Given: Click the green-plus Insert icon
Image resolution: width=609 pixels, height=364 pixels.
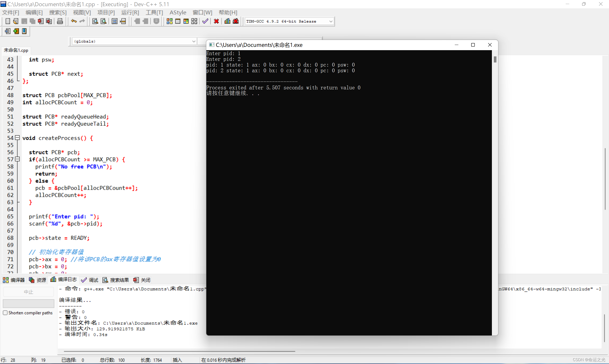Looking at the screenshot, I should 16,31.
